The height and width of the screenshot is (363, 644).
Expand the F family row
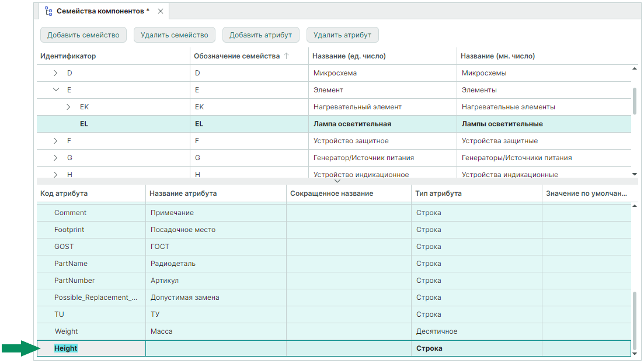coord(55,141)
